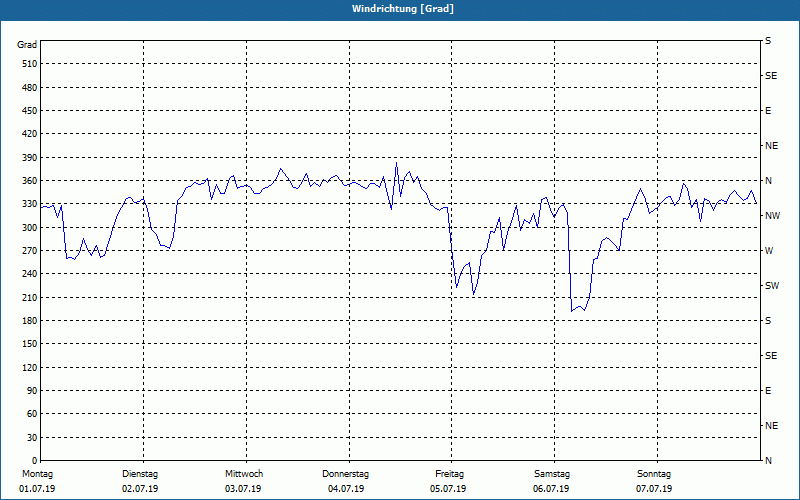Select the 'N' compass label at 360 gridline

(768, 181)
